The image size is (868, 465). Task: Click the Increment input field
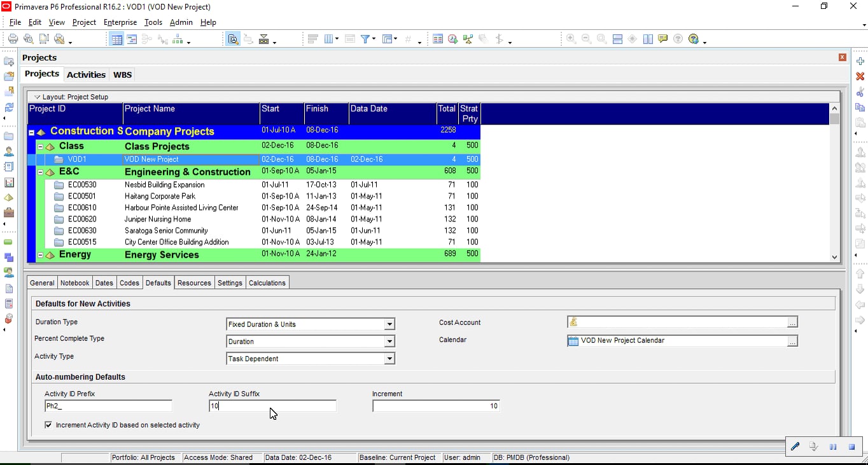[x=437, y=406]
